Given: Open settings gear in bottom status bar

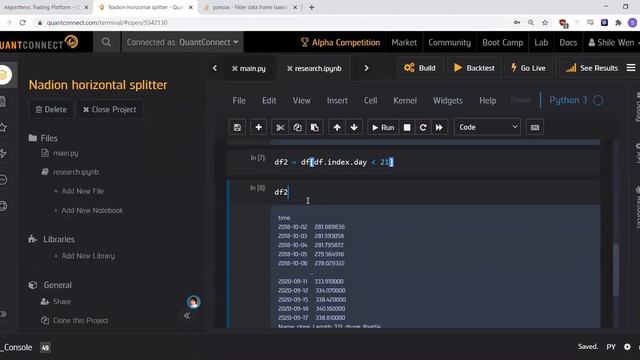Looking at the screenshot, I should pos(627,347).
